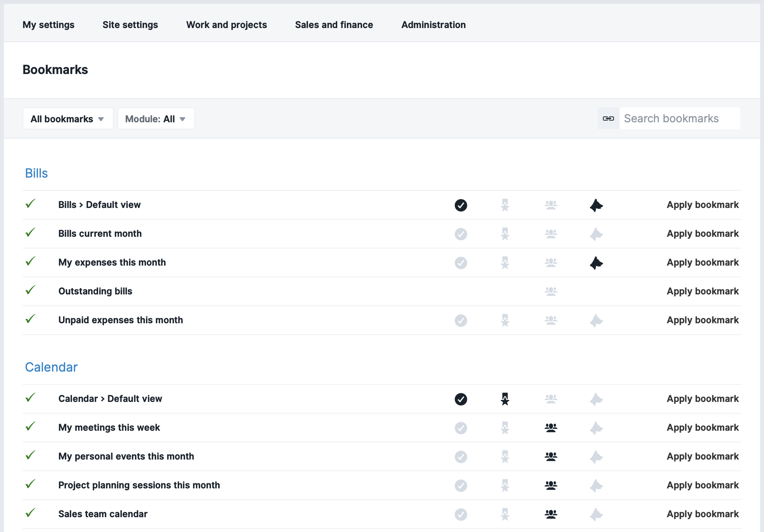Image resolution: width=764 pixels, height=532 pixels.
Task: Click the people icon on Outstanding bills row
Action: point(551,291)
